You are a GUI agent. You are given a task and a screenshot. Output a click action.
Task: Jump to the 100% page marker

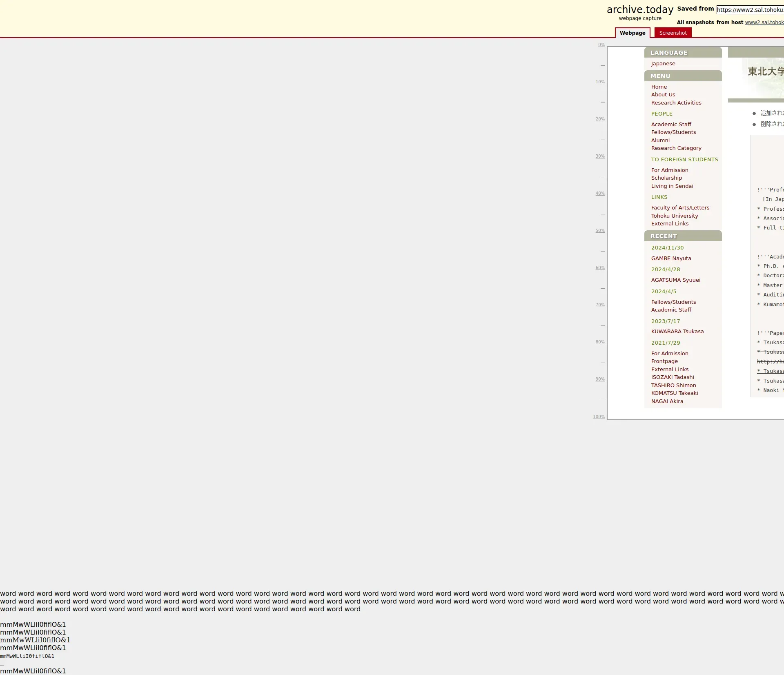599,417
